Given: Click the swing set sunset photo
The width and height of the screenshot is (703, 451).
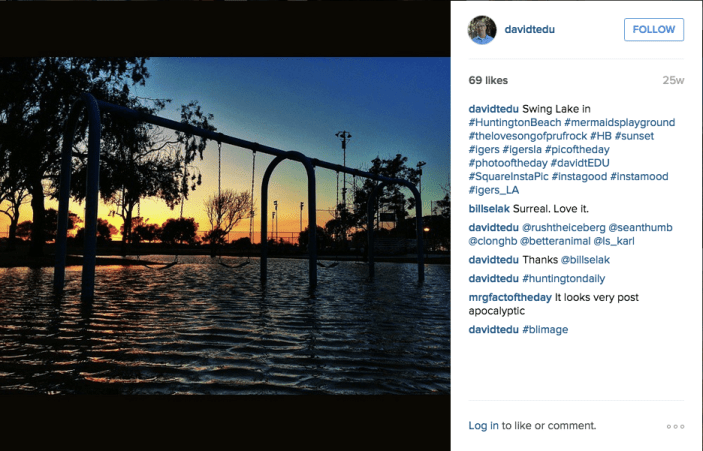Looking at the screenshot, I should pos(225,225).
